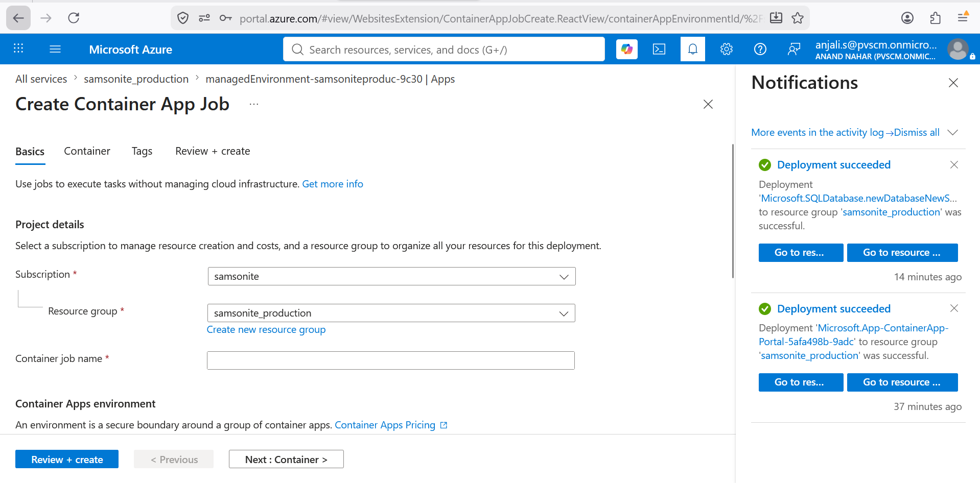980x483 pixels.
Task: Open managedEnvironment Apps breadcrumb
Action: [x=330, y=79]
